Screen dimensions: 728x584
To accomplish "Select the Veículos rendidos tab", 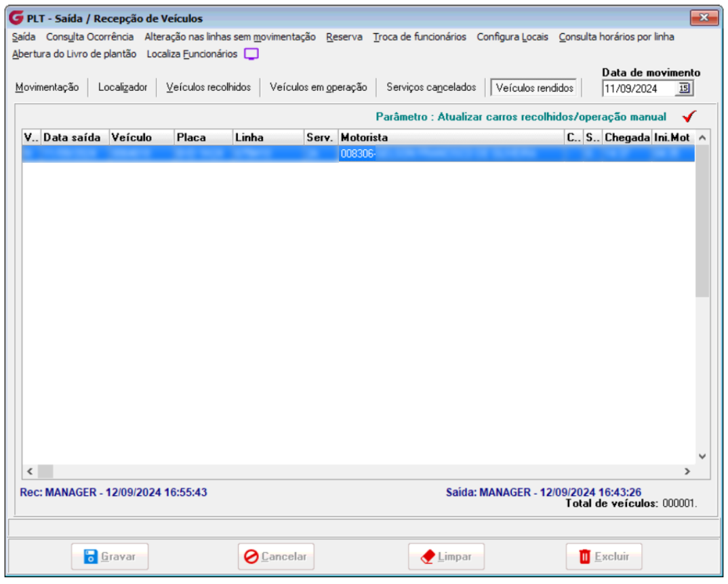I will click(x=534, y=87).
